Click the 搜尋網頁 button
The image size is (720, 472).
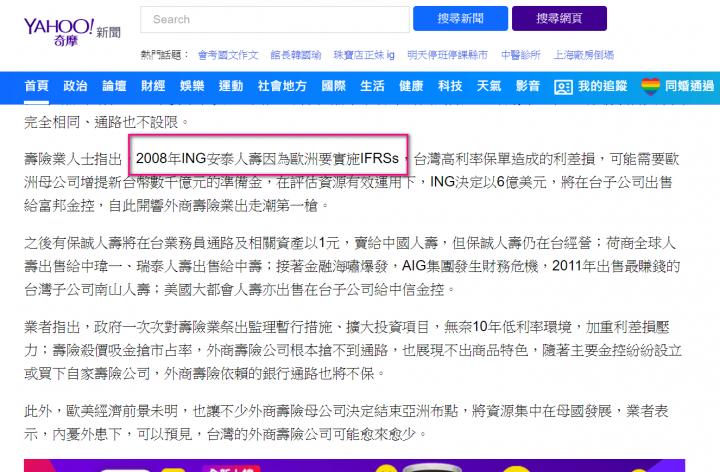(x=559, y=18)
